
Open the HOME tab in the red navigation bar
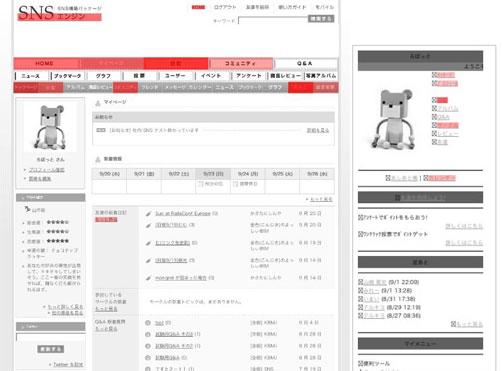click(45, 63)
